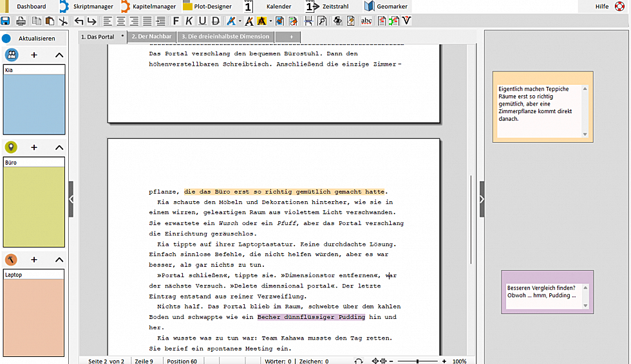631x364 pixels.
Task: Collapse the left sidebar with arrow handle
Action: (71, 199)
